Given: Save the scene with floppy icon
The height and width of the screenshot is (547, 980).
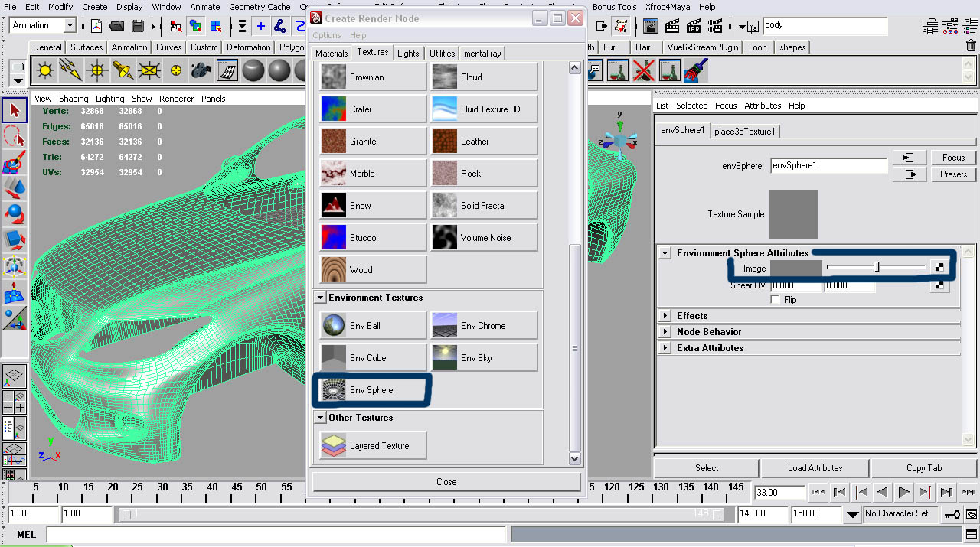Looking at the screenshot, I should [138, 25].
